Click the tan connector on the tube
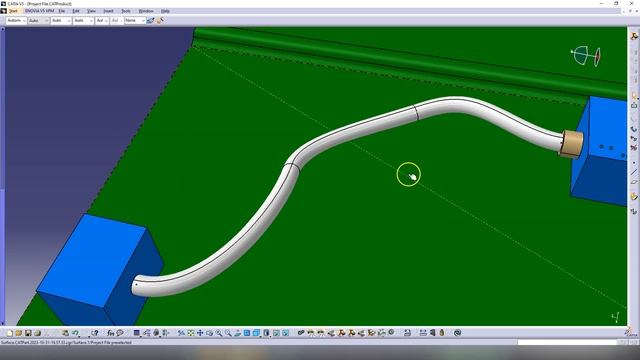The image size is (640, 360). (x=571, y=144)
